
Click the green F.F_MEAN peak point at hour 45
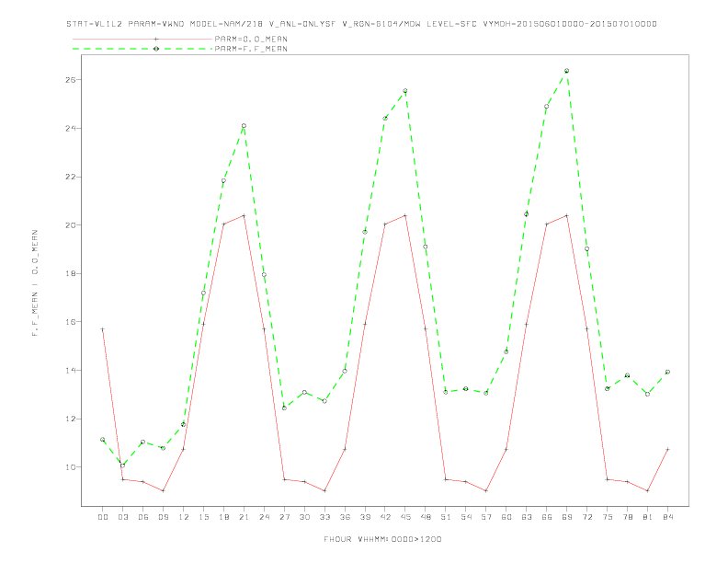tap(405, 90)
